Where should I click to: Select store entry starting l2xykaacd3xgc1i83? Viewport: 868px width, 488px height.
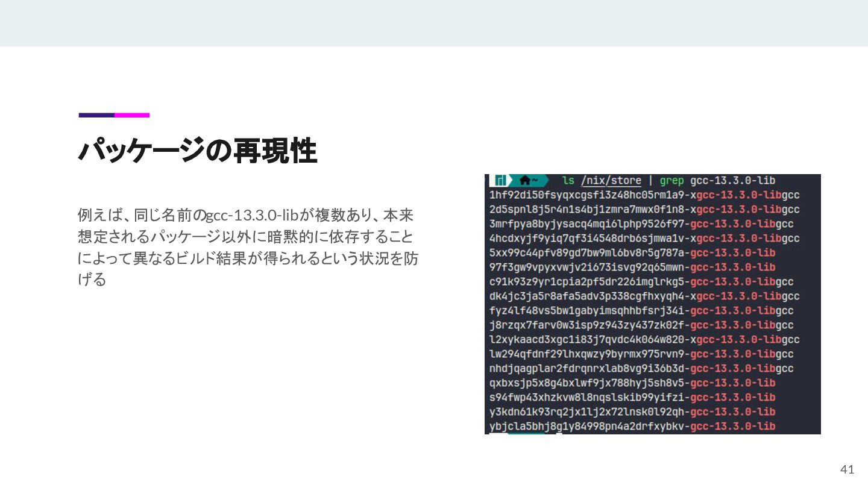click(x=644, y=340)
